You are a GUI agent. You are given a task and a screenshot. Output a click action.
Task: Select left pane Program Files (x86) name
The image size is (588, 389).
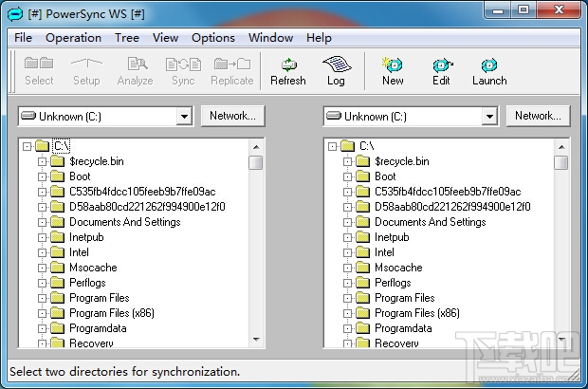(112, 313)
